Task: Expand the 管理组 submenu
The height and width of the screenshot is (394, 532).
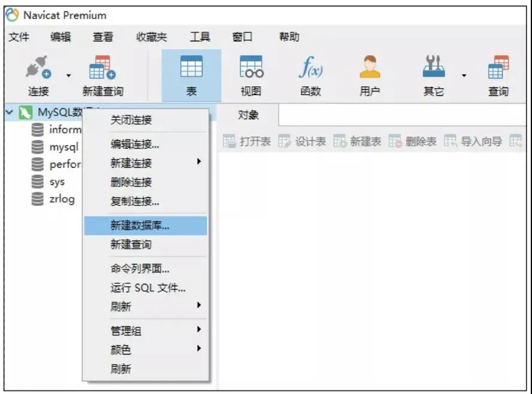Action: click(146, 331)
